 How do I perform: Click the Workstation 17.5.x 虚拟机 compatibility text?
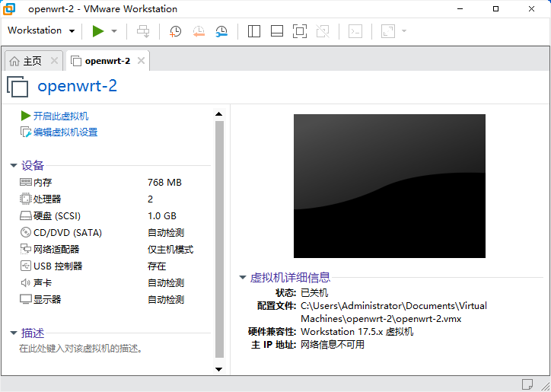(x=357, y=332)
